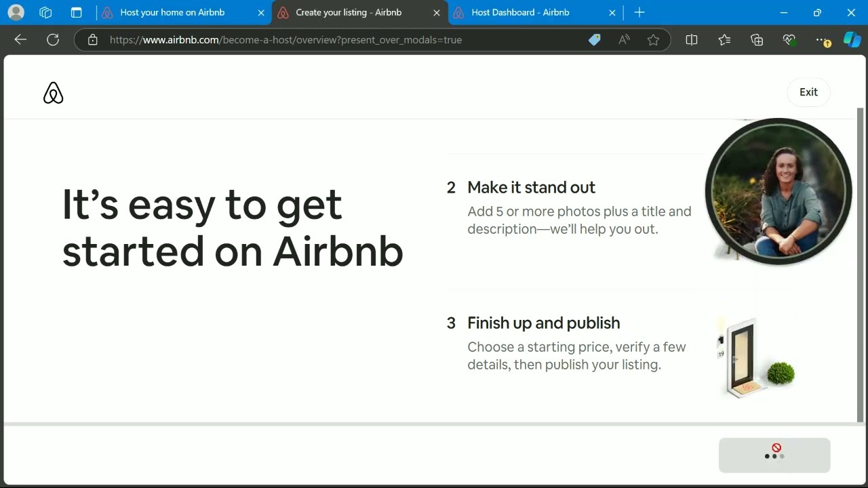Click 'It's easy to get started' headline

[233, 227]
